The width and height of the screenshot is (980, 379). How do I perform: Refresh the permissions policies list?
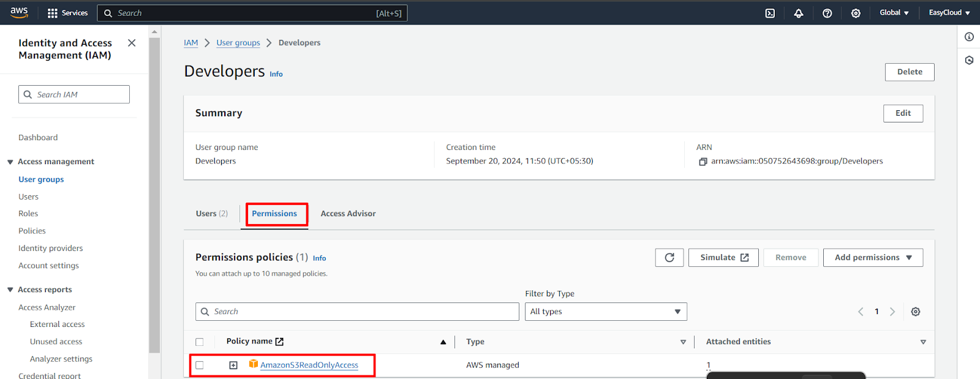pos(669,258)
